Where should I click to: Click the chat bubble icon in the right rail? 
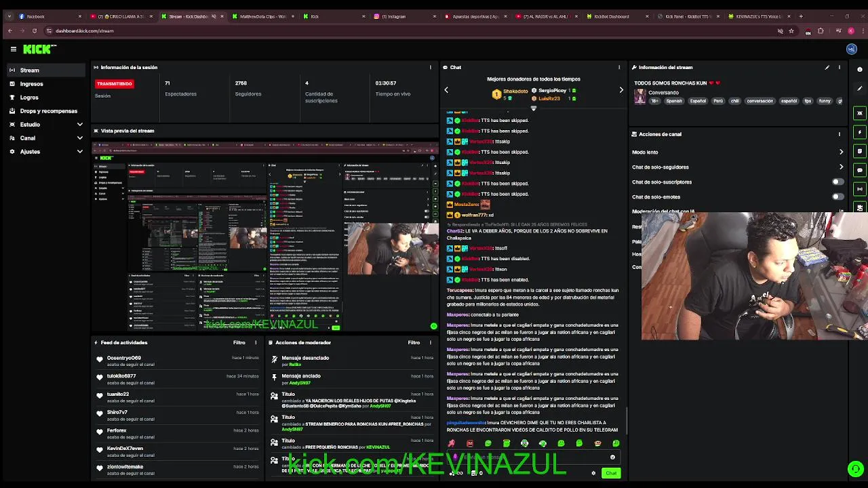click(860, 170)
